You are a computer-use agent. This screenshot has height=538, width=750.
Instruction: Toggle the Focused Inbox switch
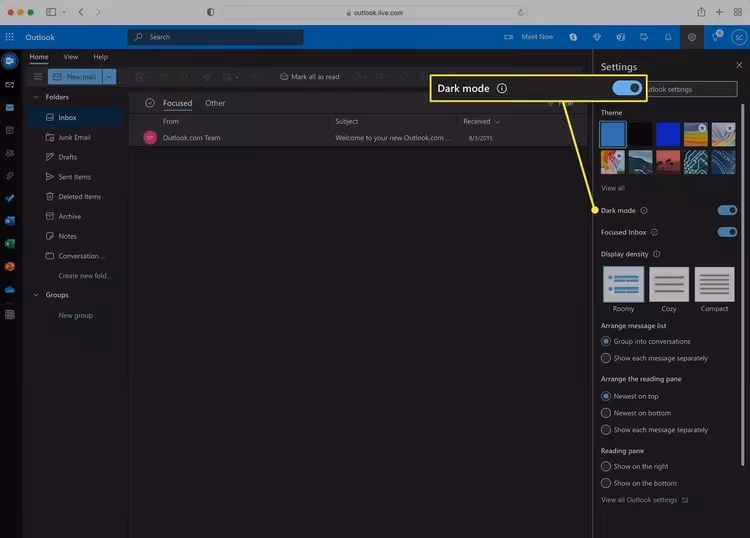coord(727,232)
